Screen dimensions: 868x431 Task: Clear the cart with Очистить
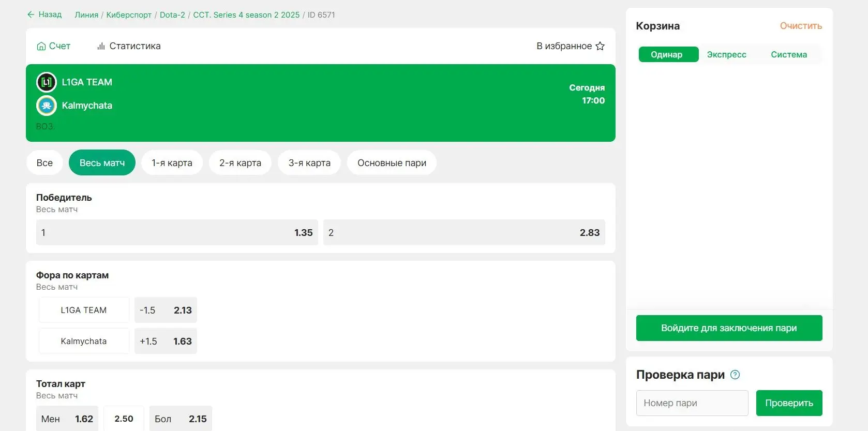800,26
